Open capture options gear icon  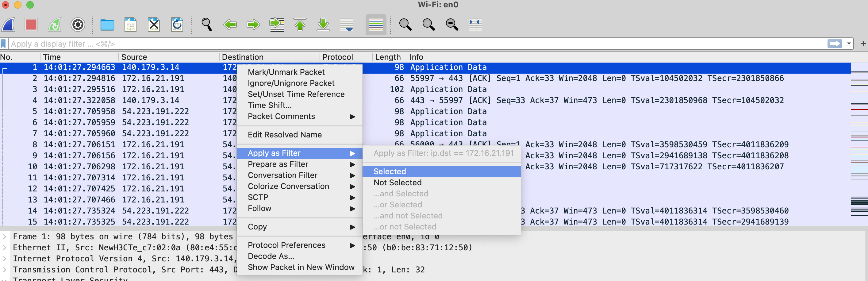click(78, 24)
